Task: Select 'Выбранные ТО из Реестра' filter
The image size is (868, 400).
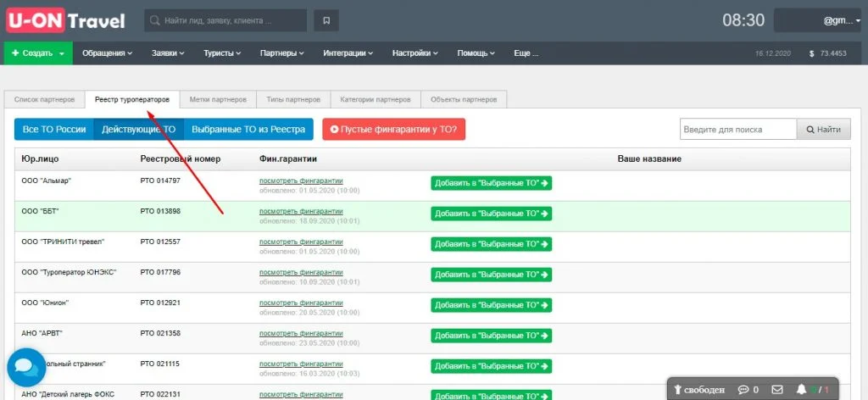Action: click(248, 130)
